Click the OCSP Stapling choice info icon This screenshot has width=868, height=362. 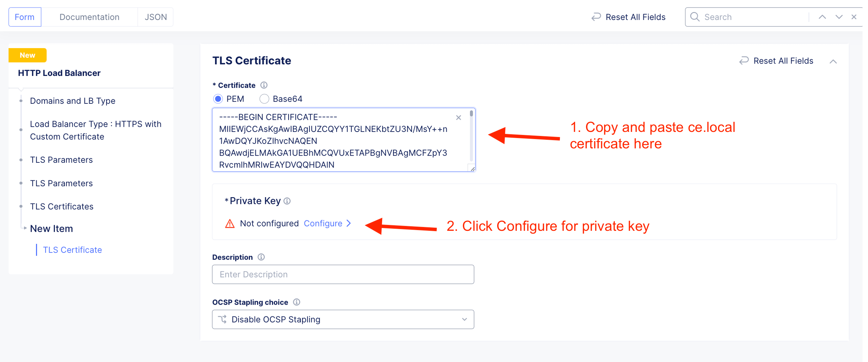[296, 302]
